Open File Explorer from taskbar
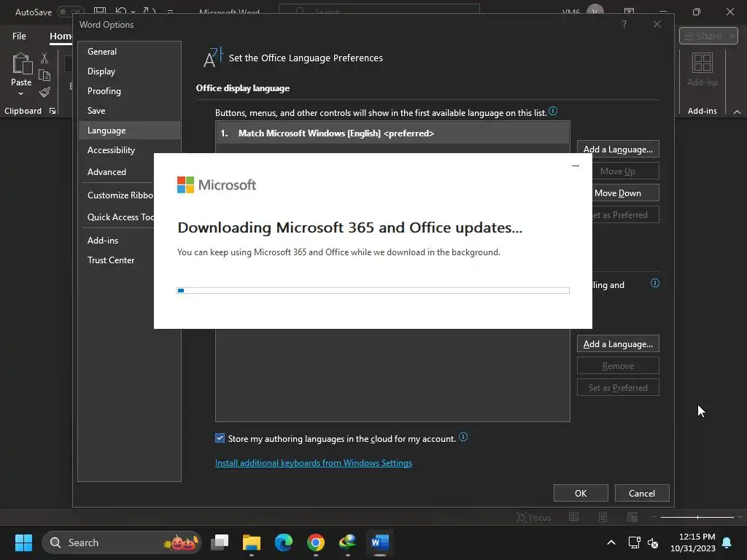The width and height of the screenshot is (747, 560). [x=252, y=542]
